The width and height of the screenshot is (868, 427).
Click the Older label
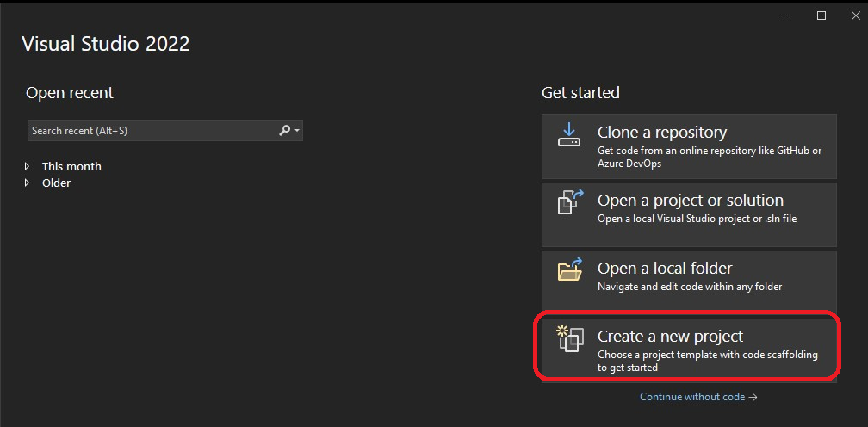point(57,183)
